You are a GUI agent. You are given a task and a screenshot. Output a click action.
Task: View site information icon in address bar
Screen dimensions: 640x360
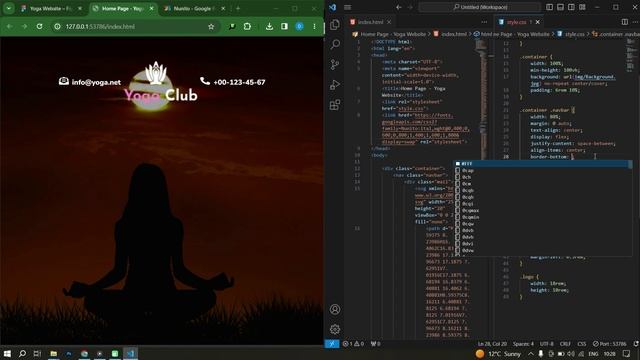(58, 27)
